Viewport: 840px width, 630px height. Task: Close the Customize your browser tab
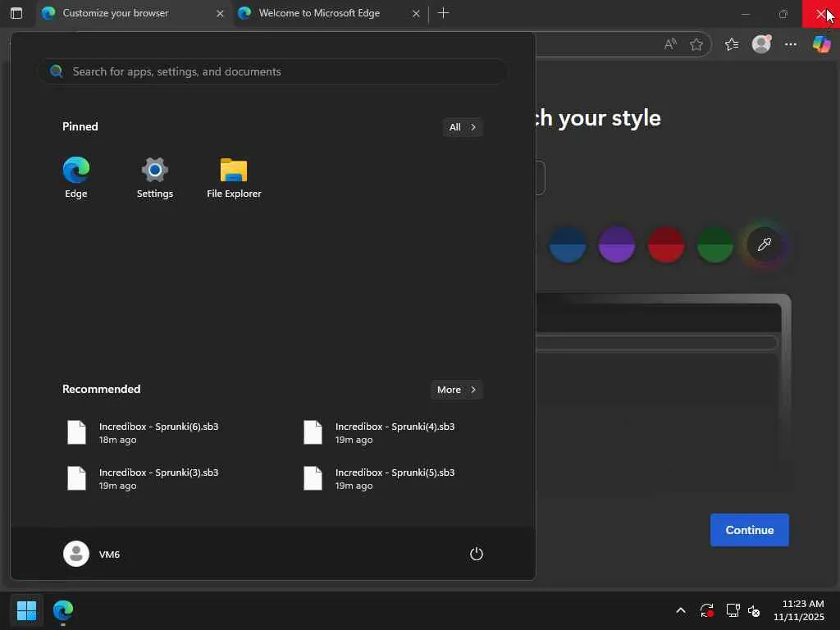point(220,13)
